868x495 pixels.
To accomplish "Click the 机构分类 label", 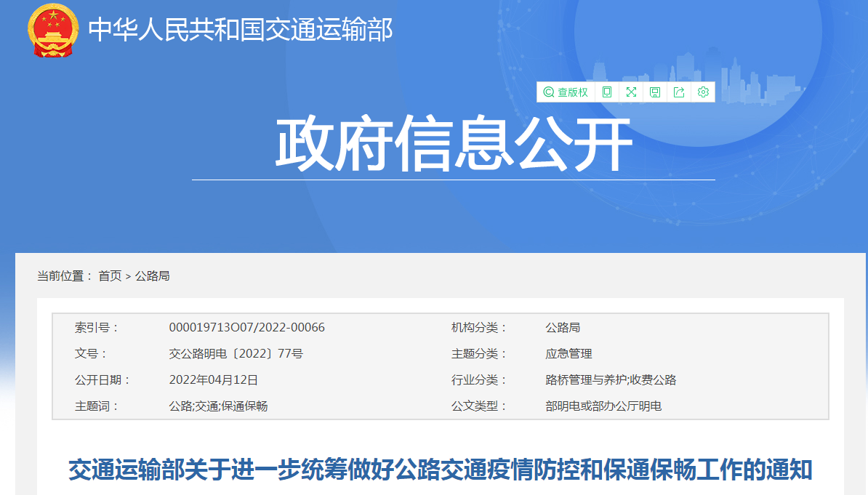I will tap(479, 327).
